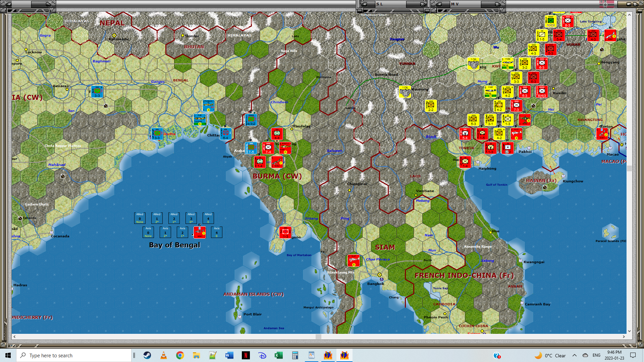Select the red aircraft counter at Changsha
644x362 pixels.
610,35
